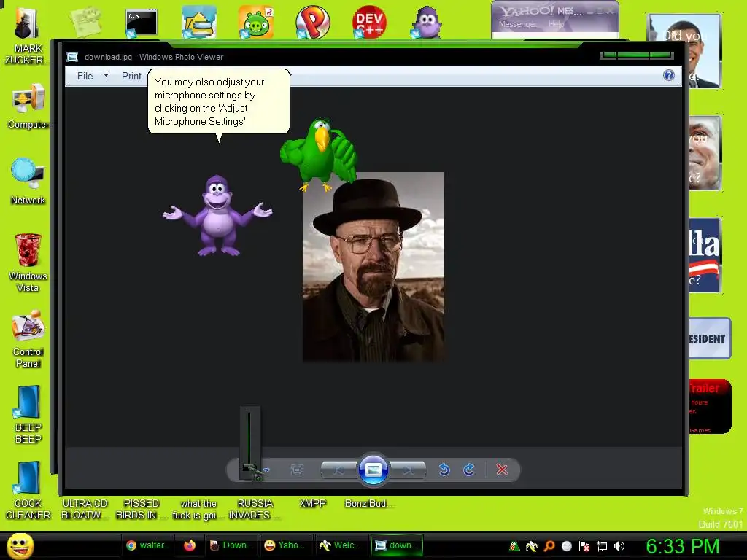The width and height of the screenshot is (747, 560).
Task: Click the PRESIDENT sidebar gadget
Action: (710, 338)
